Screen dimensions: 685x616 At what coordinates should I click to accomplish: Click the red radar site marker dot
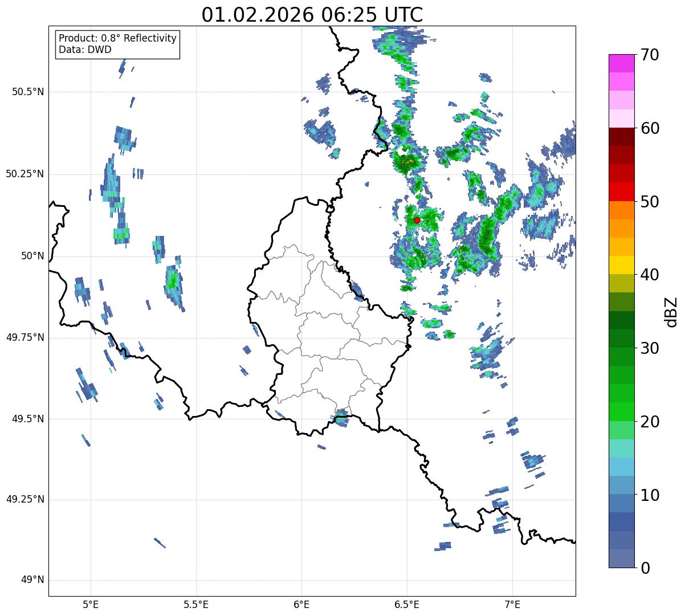[x=417, y=220]
